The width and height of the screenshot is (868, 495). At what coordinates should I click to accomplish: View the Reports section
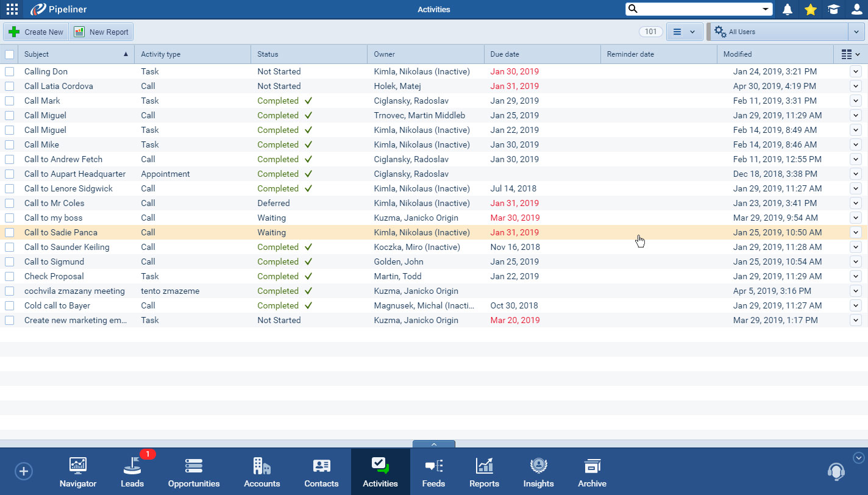tap(484, 471)
